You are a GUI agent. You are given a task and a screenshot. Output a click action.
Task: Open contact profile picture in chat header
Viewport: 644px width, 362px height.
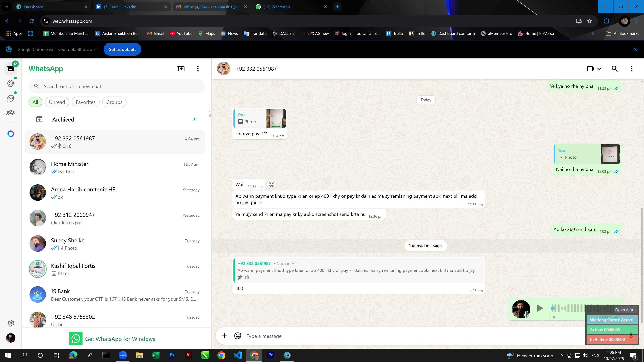coord(224,69)
